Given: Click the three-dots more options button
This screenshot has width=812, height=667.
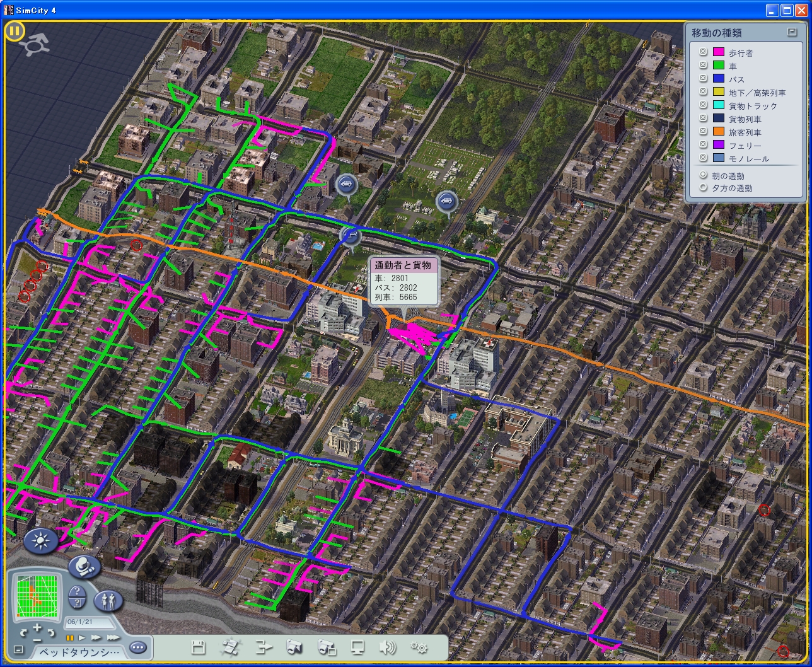Looking at the screenshot, I should click(138, 647).
